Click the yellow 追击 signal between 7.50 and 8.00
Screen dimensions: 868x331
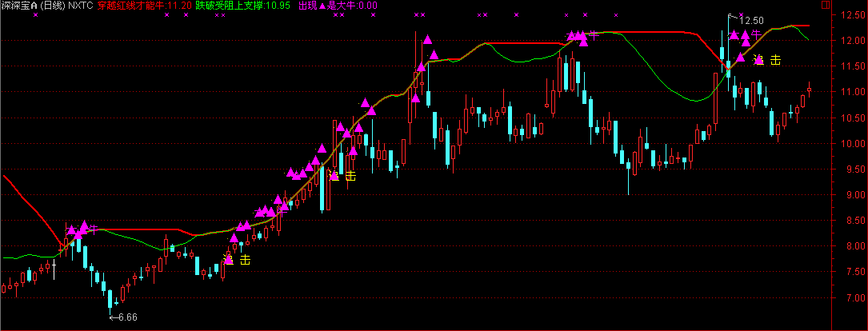(237, 259)
